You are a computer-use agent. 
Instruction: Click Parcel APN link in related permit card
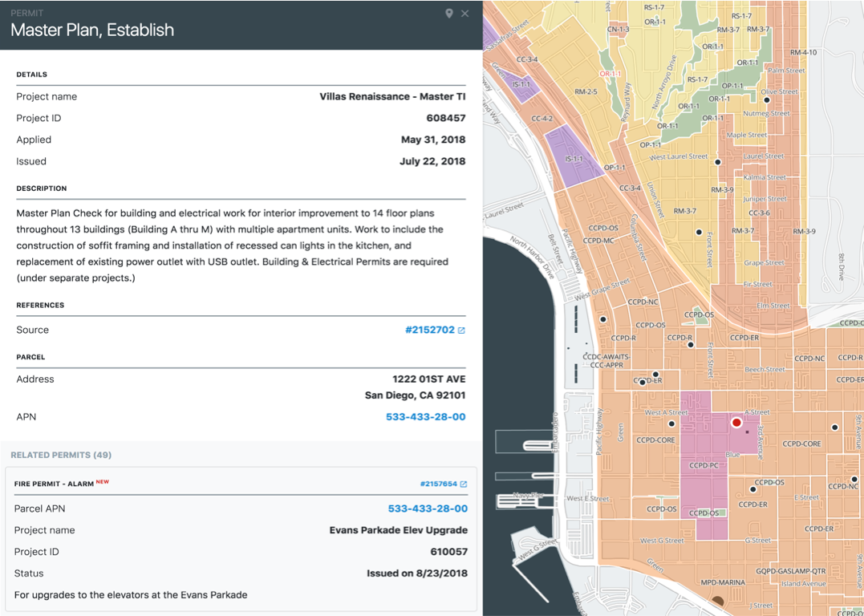(x=427, y=509)
